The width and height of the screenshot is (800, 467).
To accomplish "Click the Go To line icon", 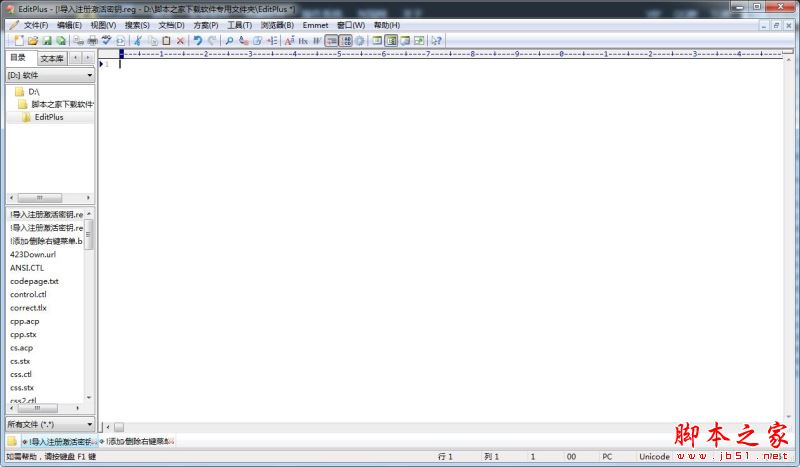I will tap(272, 40).
